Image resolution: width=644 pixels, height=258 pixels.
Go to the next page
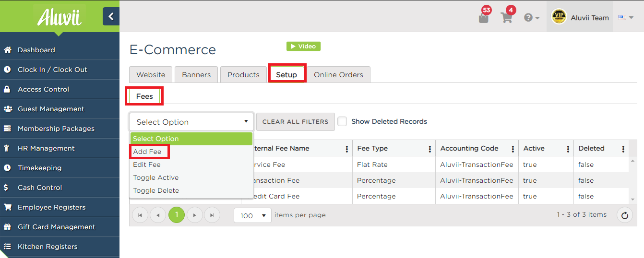(194, 215)
